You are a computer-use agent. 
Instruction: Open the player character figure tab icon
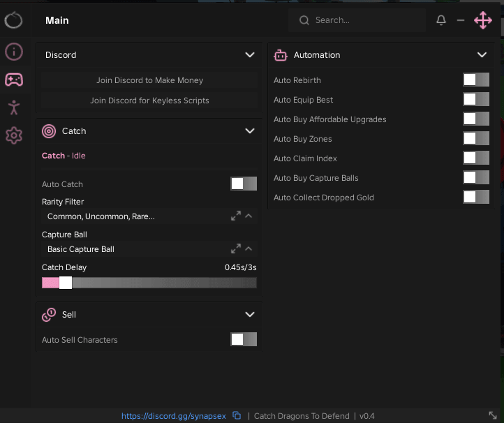point(14,107)
